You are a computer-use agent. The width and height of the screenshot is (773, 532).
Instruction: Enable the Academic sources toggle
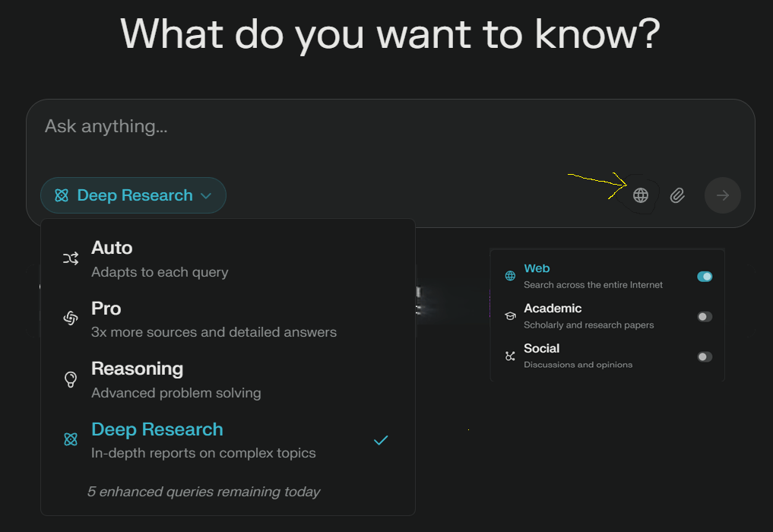(x=705, y=317)
